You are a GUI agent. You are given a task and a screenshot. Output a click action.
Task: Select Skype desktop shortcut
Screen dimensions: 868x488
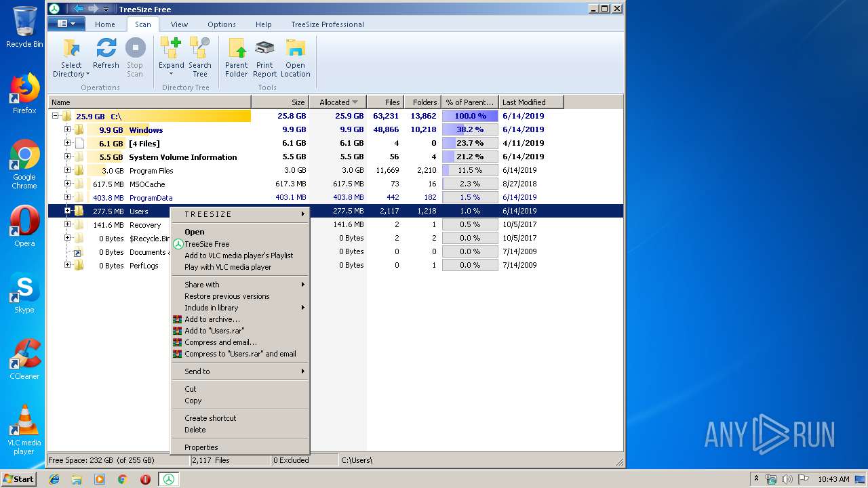pyautogui.click(x=24, y=293)
